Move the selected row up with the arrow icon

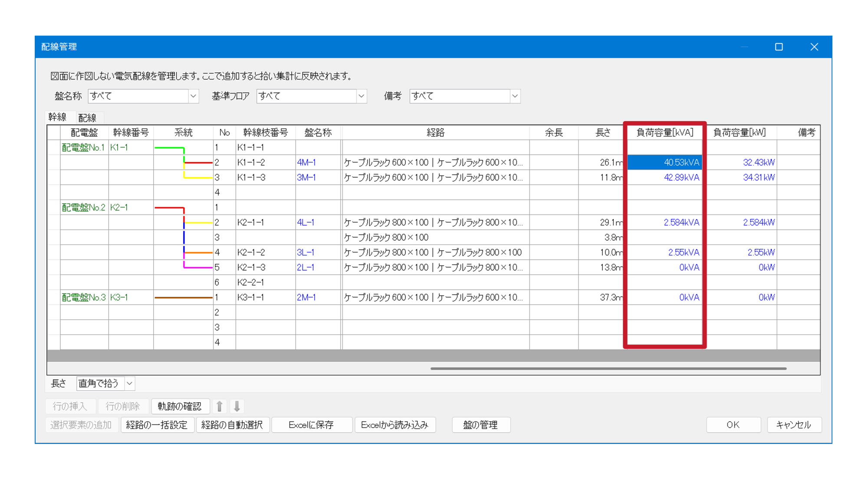tap(220, 406)
